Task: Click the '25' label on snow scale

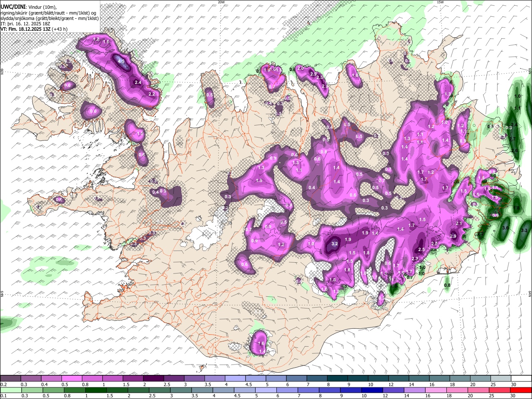Action: pyautogui.click(x=493, y=384)
